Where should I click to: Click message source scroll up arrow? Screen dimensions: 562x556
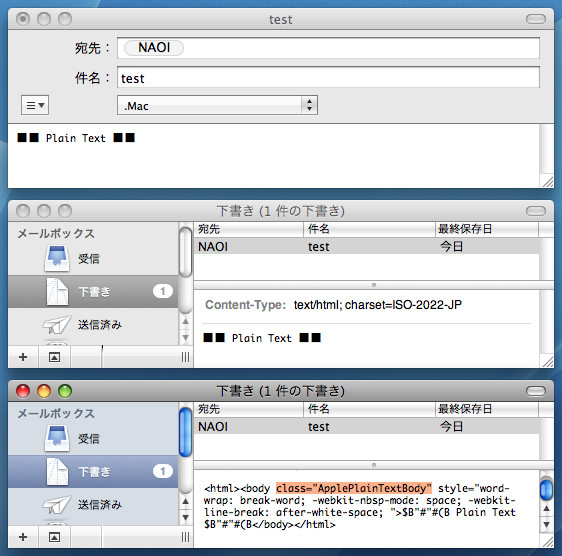[x=546, y=508]
